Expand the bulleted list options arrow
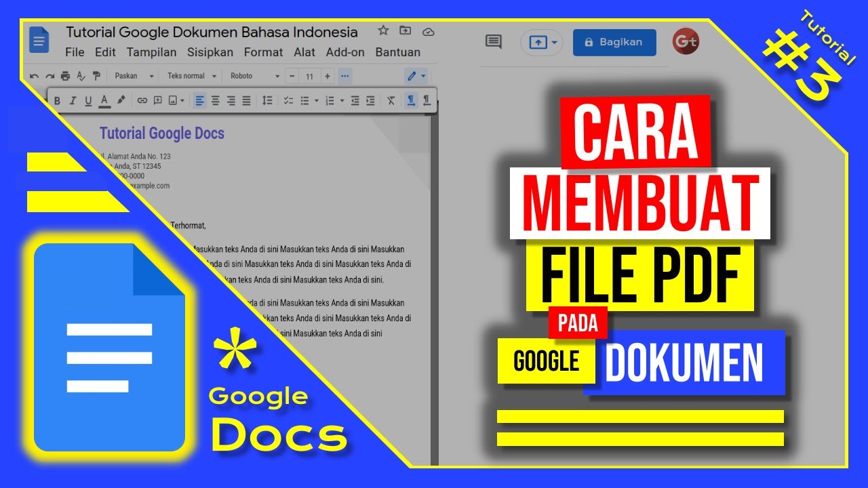 [317, 100]
